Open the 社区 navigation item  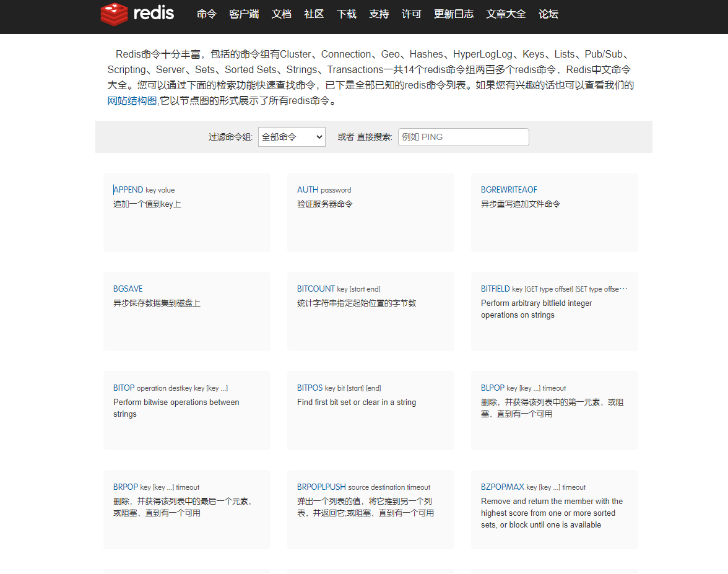click(314, 14)
